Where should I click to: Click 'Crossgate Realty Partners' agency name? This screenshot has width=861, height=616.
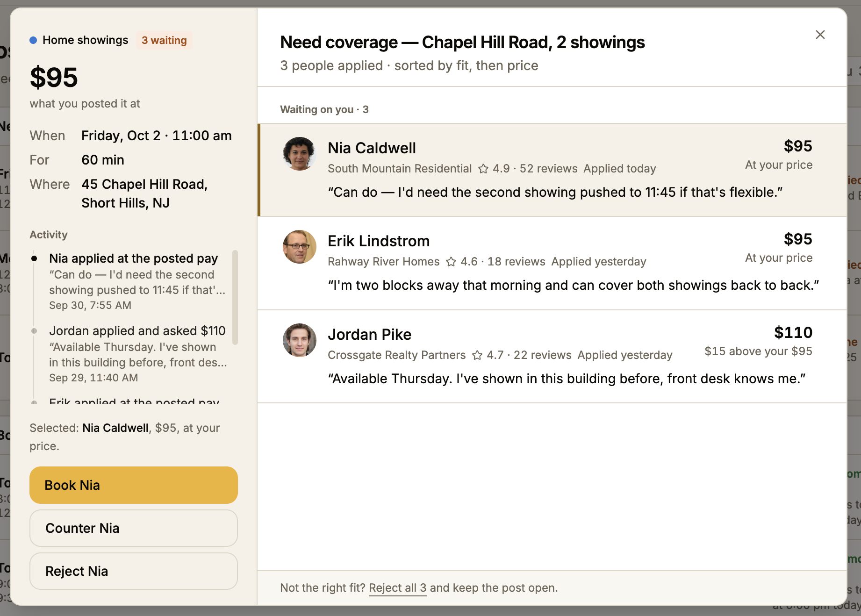[x=397, y=355]
